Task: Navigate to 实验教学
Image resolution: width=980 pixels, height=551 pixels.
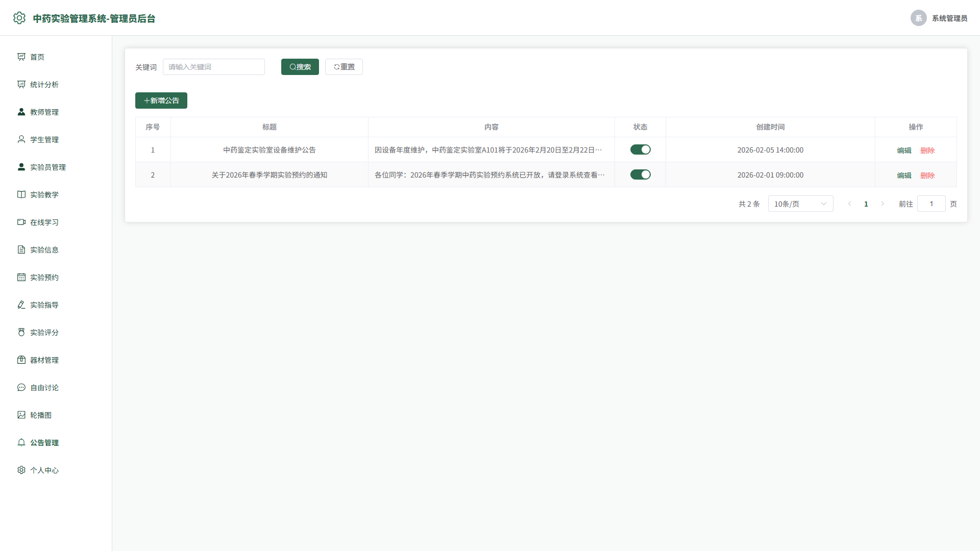Action: [56, 194]
